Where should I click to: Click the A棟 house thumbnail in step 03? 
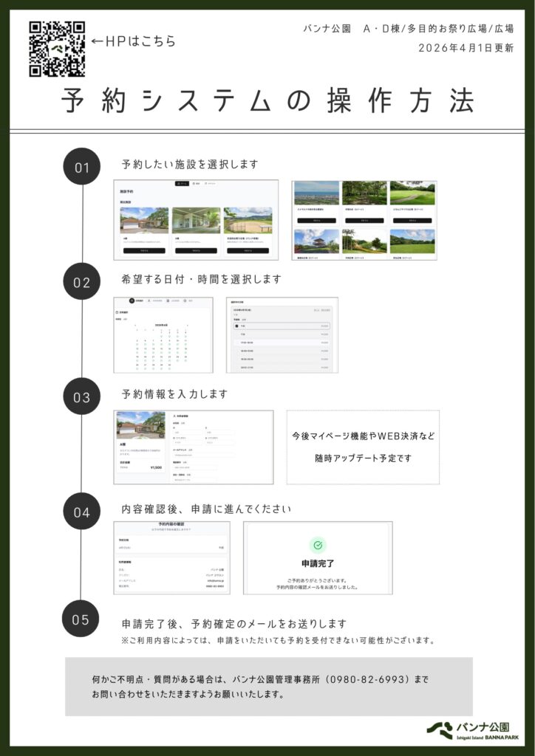pyautogui.click(x=141, y=425)
